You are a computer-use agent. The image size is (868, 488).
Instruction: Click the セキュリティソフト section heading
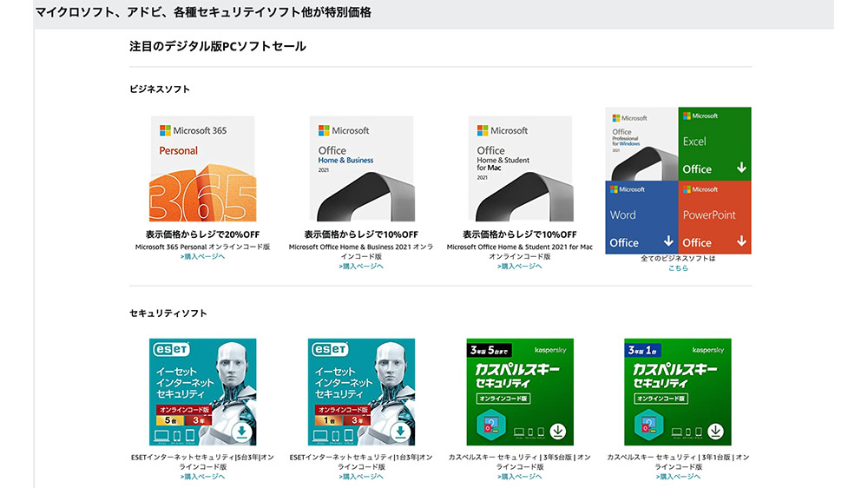pos(168,313)
